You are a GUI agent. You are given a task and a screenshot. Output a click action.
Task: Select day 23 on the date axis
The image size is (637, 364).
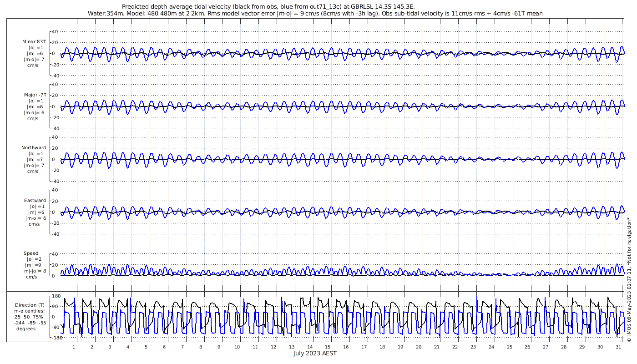(473, 347)
